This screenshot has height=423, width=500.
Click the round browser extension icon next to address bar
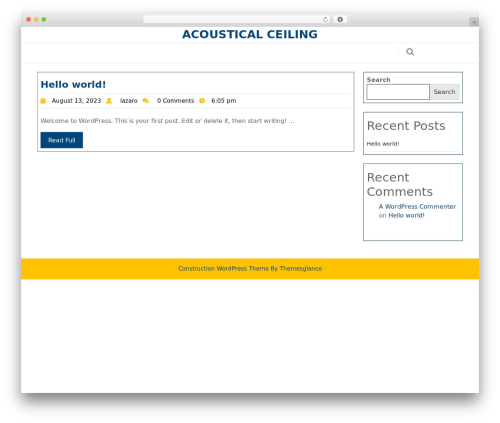[340, 19]
